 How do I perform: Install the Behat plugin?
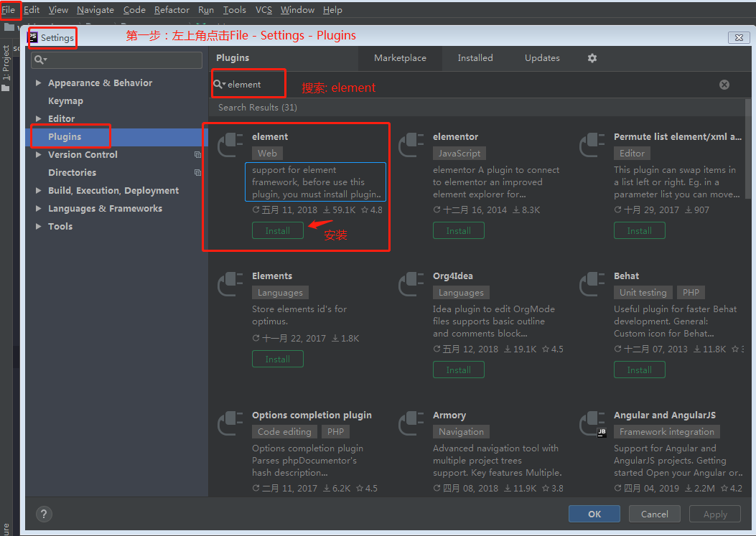coord(639,370)
